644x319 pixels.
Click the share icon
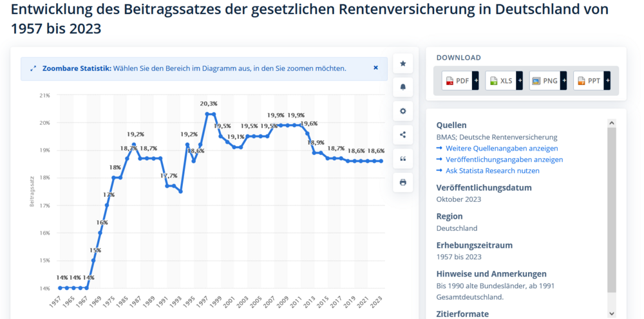(403, 134)
